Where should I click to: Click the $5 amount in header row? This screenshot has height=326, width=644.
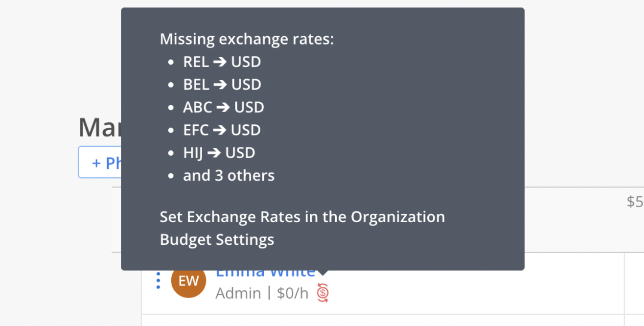(x=635, y=202)
